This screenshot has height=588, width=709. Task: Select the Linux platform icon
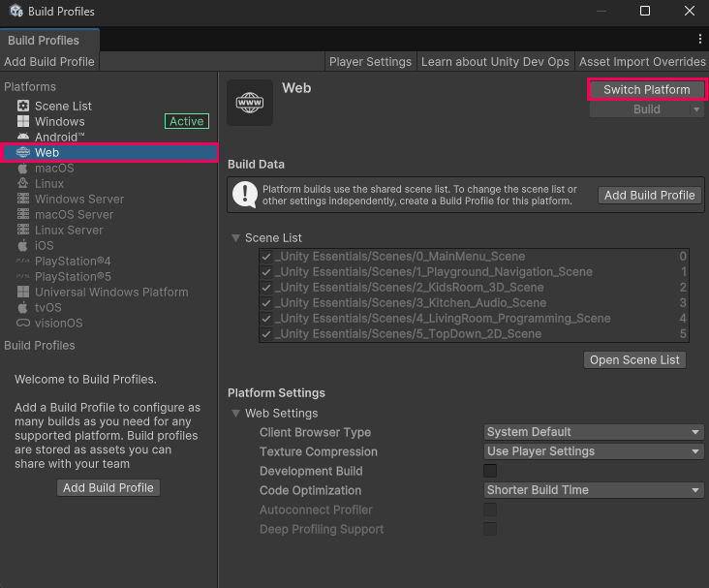point(23,183)
